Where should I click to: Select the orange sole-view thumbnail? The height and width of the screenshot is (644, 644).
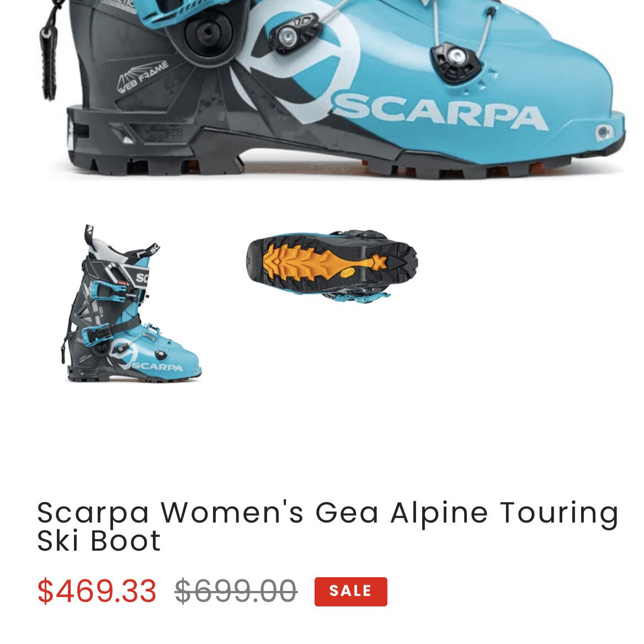tap(332, 267)
